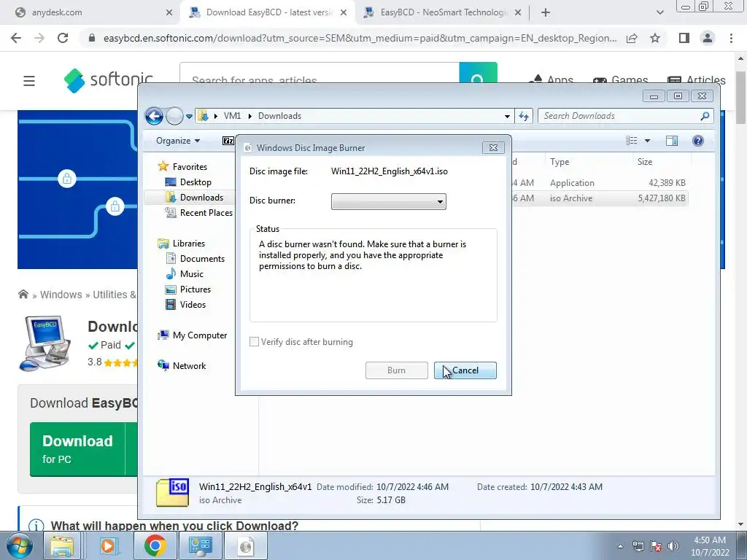Click Downloads in the address breadcrumb

(279, 116)
